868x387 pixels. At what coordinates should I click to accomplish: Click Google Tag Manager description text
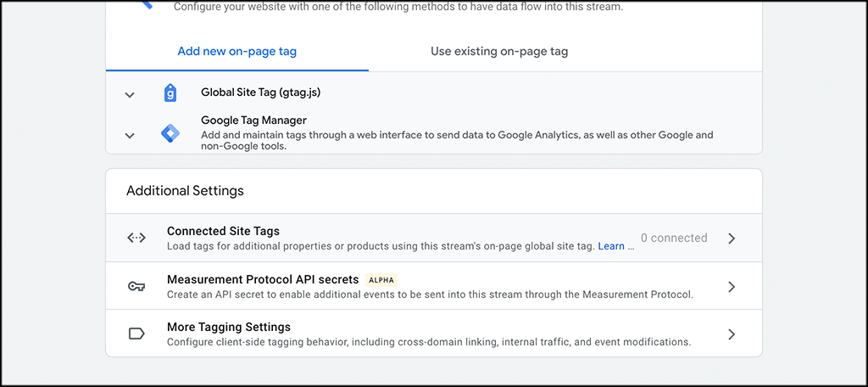click(457, 141)
